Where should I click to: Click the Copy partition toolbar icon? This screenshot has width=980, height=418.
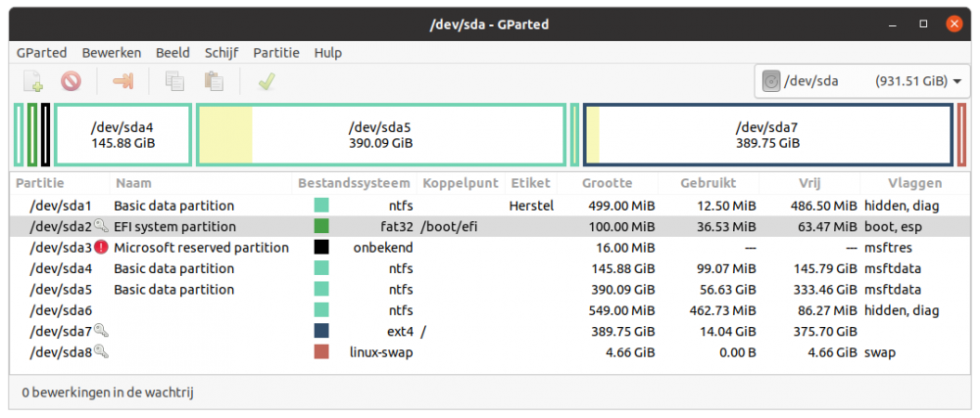click(175, 81)
